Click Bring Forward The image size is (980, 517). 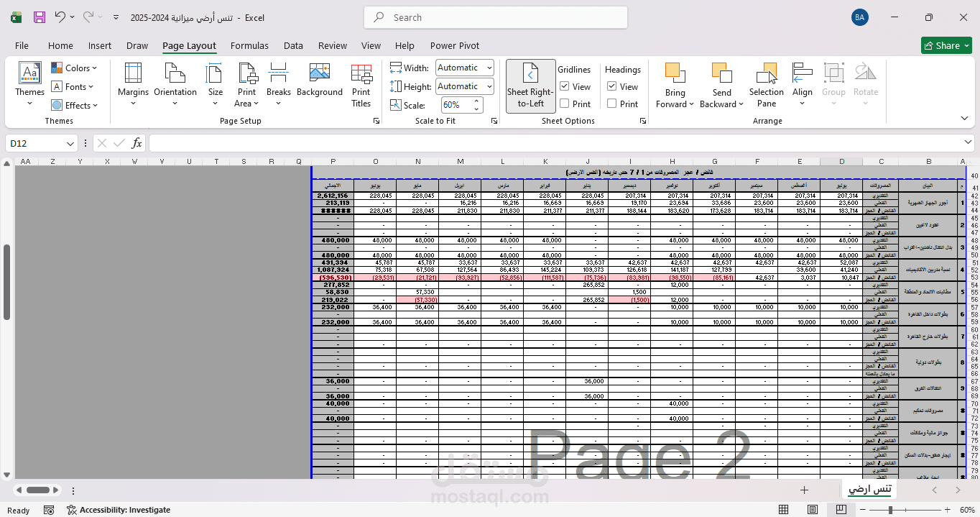click(x=675, y=85)
